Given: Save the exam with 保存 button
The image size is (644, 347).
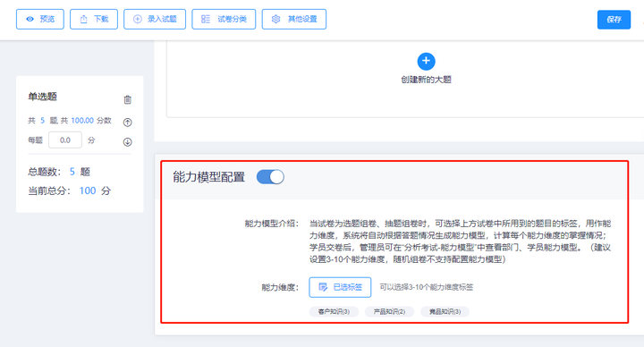Looking at the screenshot, I should [x=614, y=20].
